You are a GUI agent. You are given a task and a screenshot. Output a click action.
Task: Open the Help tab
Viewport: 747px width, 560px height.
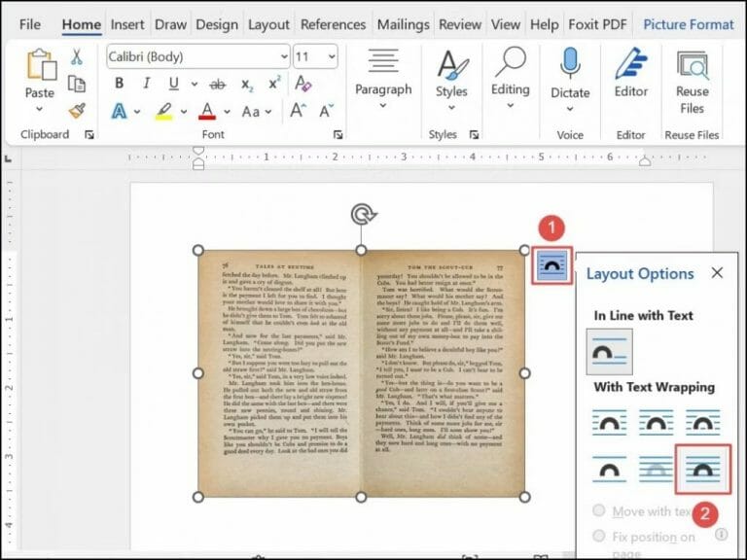(x=544, y=24)
